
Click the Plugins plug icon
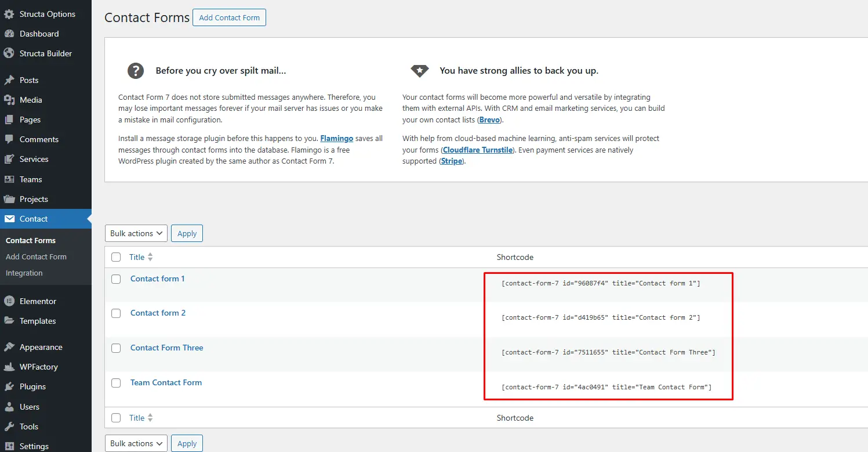(x=9, y=386)
